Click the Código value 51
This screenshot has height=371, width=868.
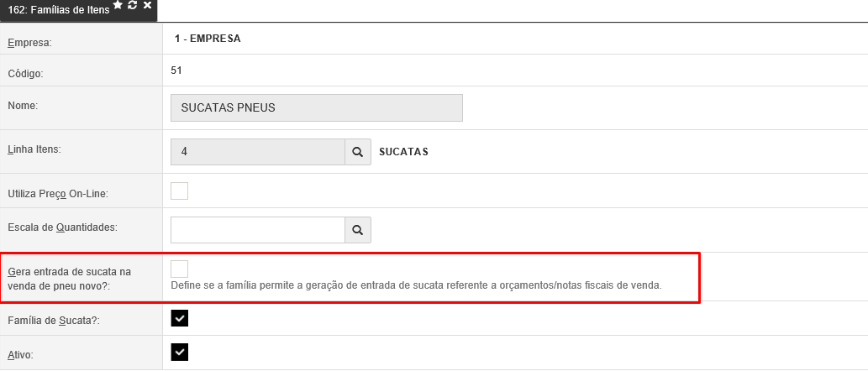click(x=176, y=71)
